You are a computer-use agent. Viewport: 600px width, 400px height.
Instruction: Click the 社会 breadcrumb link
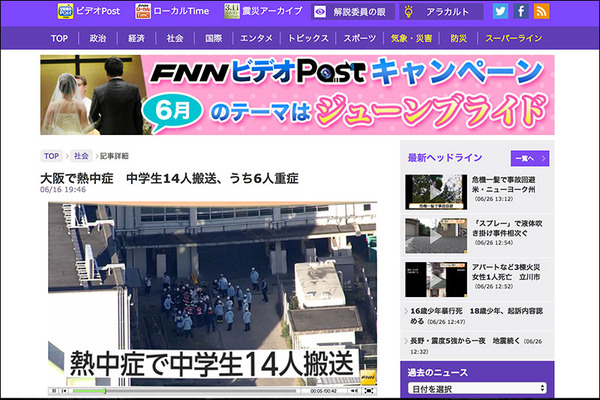[x=81, y=156]
